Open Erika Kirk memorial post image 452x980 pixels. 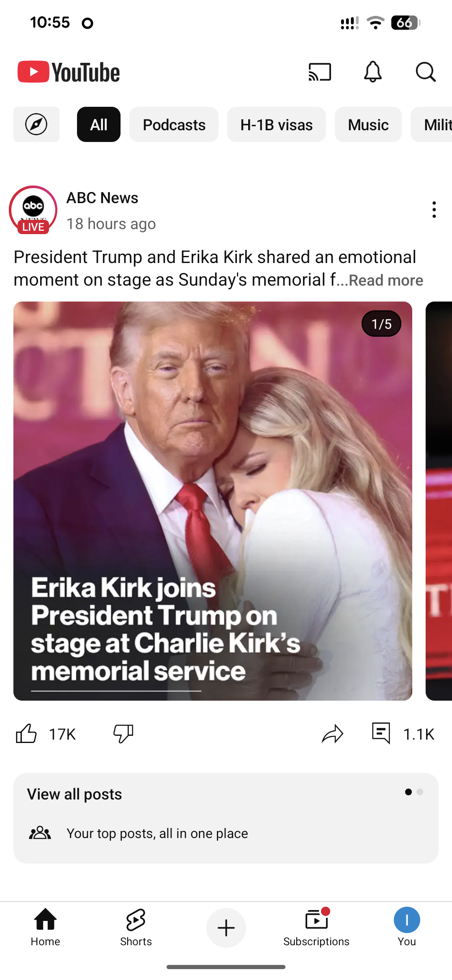tap(213, 501)
